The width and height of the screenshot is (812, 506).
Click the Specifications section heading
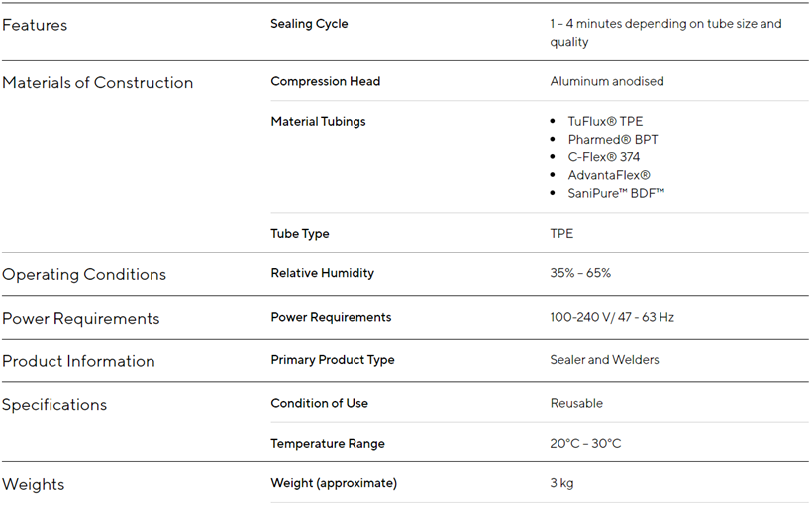click(54, 405)
